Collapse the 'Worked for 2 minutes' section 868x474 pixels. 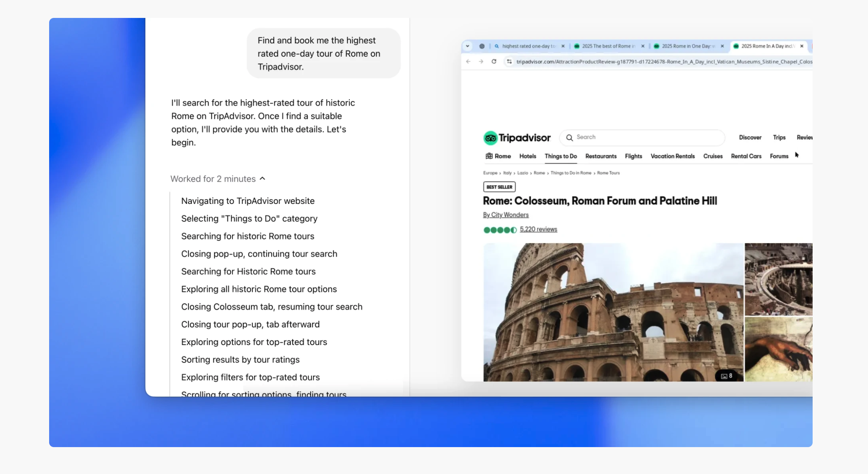pos(218,179)
